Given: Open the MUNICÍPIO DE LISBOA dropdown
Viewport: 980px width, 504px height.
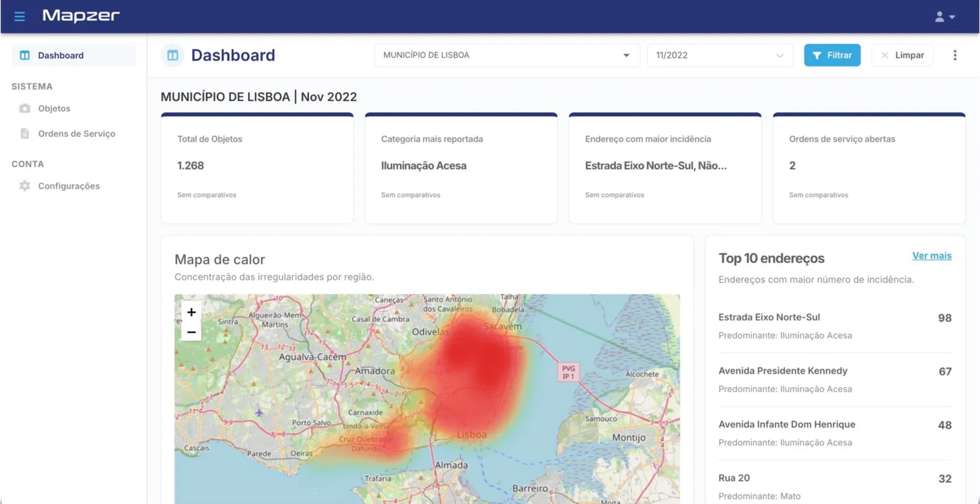Looking at the screenshot, I should click(507, 55).
